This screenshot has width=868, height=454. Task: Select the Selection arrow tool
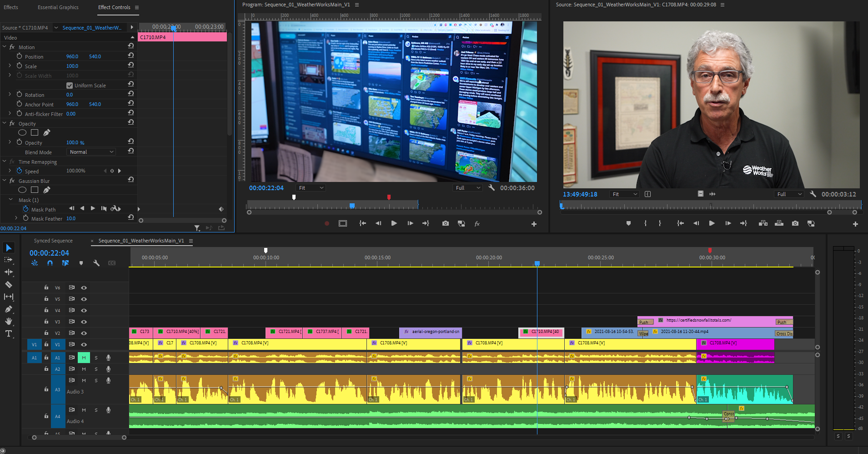(x=9, y=247)
